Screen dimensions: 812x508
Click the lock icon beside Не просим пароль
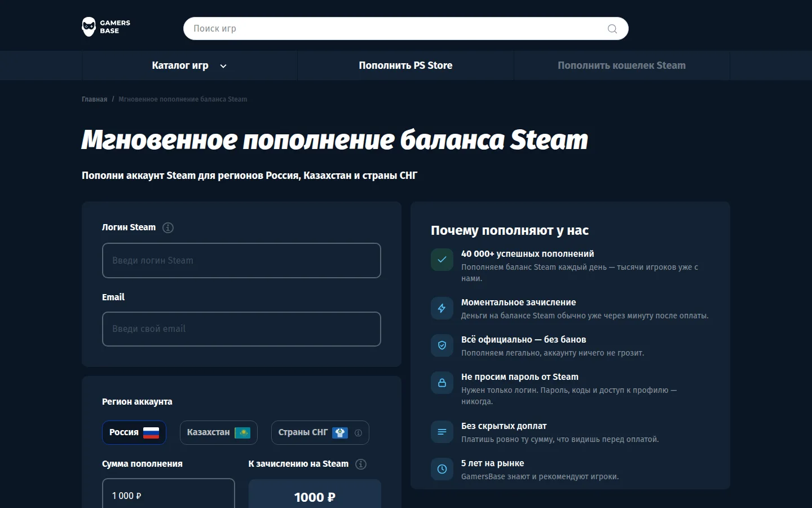coord(442,383)
